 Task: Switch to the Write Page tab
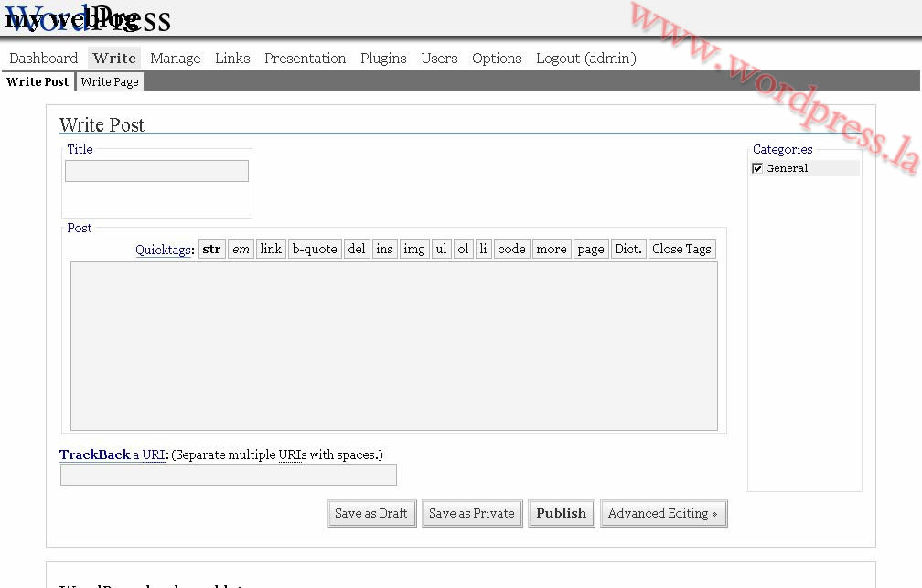point(110,81)
